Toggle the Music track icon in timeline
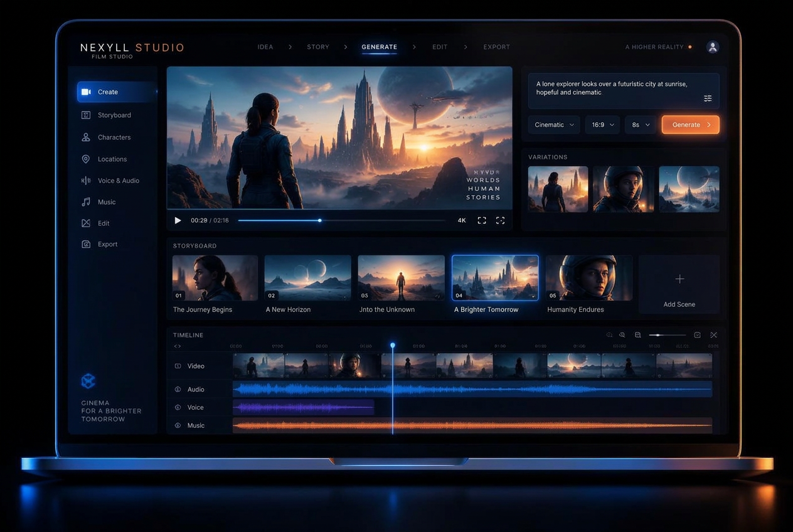The height and width of the screenshot is (532, 793). pyautogui.click(x=178, y=425)
